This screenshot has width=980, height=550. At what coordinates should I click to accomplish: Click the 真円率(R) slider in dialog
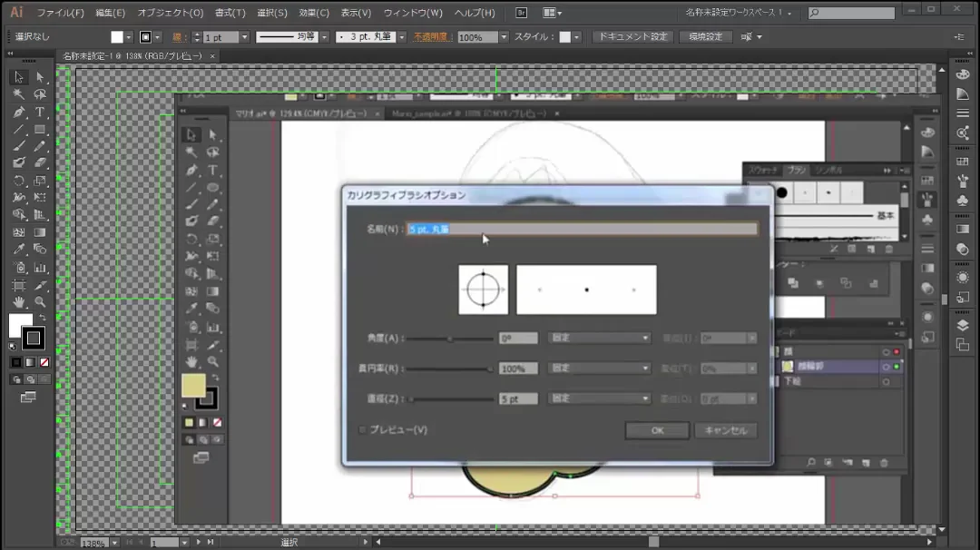(x=450, y=368)
